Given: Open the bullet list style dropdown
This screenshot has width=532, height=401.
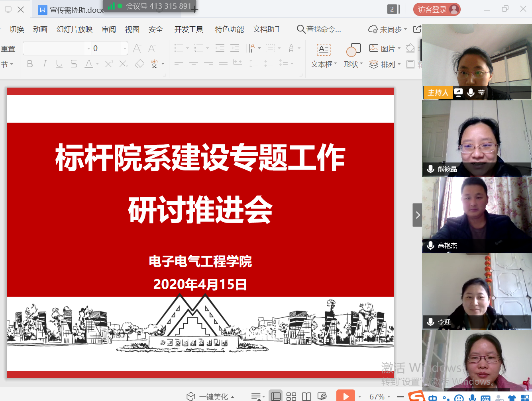Looking at the screenshot, I should point(187,48).
